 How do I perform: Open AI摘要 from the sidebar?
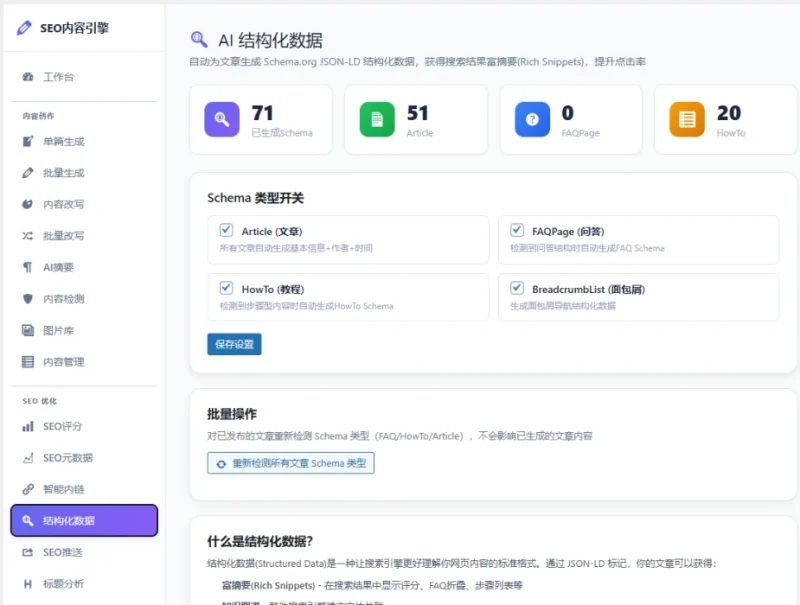point(84,267)
